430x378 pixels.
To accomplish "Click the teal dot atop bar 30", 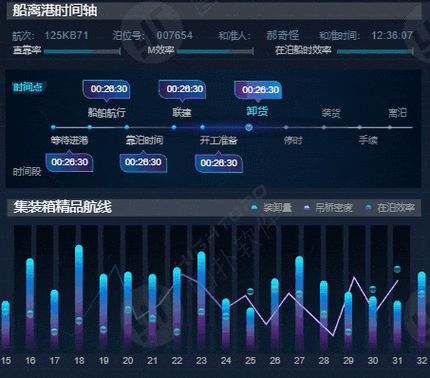I will coord(373,289).
